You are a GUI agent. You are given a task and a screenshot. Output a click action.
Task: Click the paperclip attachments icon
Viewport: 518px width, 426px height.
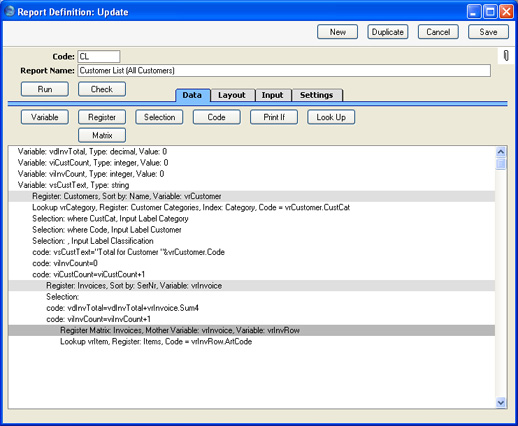(506, 56)
